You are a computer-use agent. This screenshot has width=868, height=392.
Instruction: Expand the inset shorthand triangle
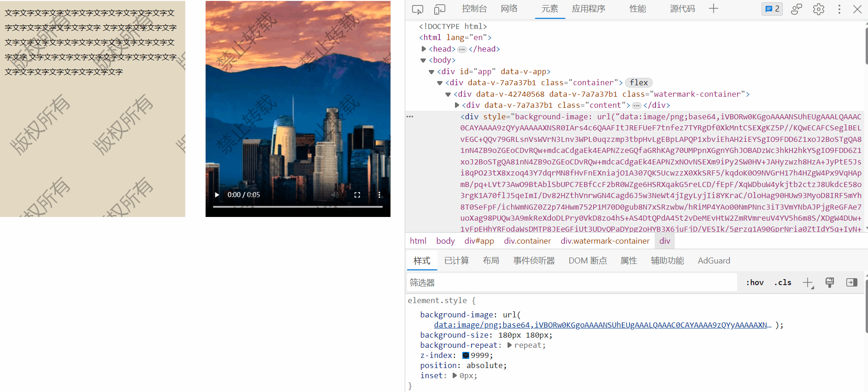(455, 375)
